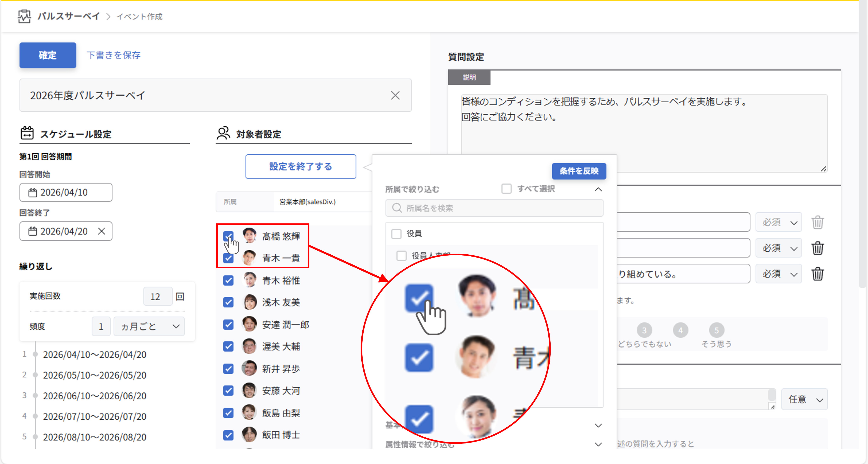Click the pulse survey heartbeat icon
This screenshot has width=868, height=464.
[24, 16]
